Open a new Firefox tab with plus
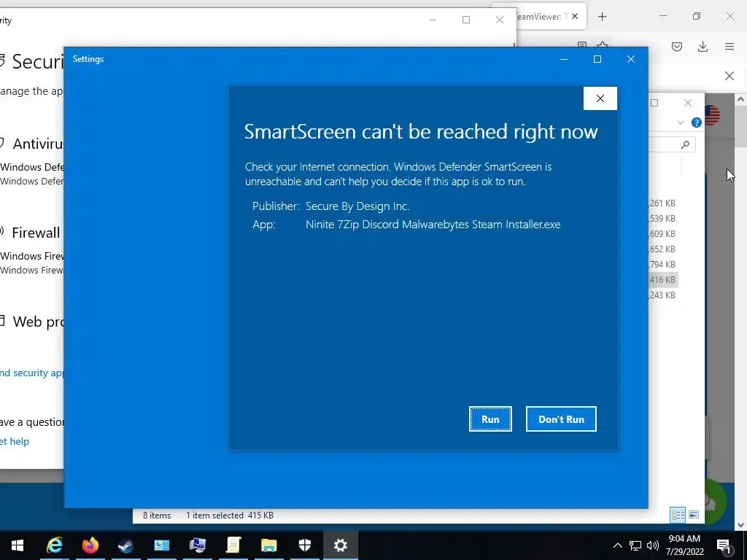 [602, 17]
